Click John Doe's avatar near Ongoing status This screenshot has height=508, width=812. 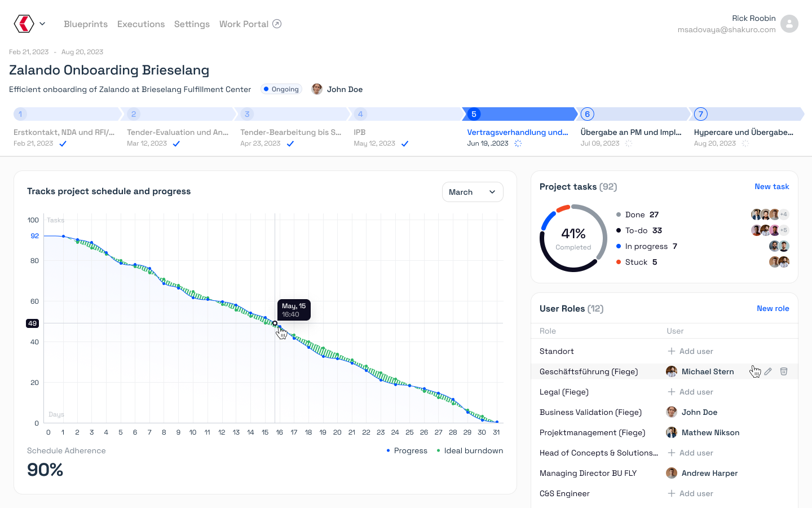pos(317,89)
